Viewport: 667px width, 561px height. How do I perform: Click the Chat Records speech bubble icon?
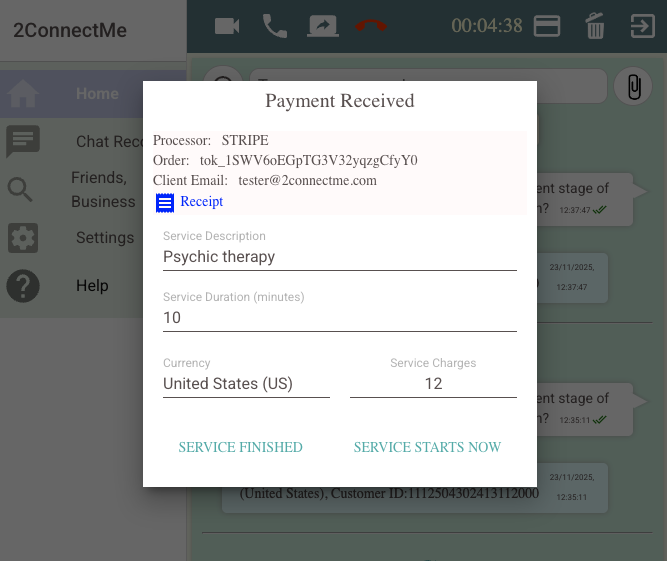23,141
